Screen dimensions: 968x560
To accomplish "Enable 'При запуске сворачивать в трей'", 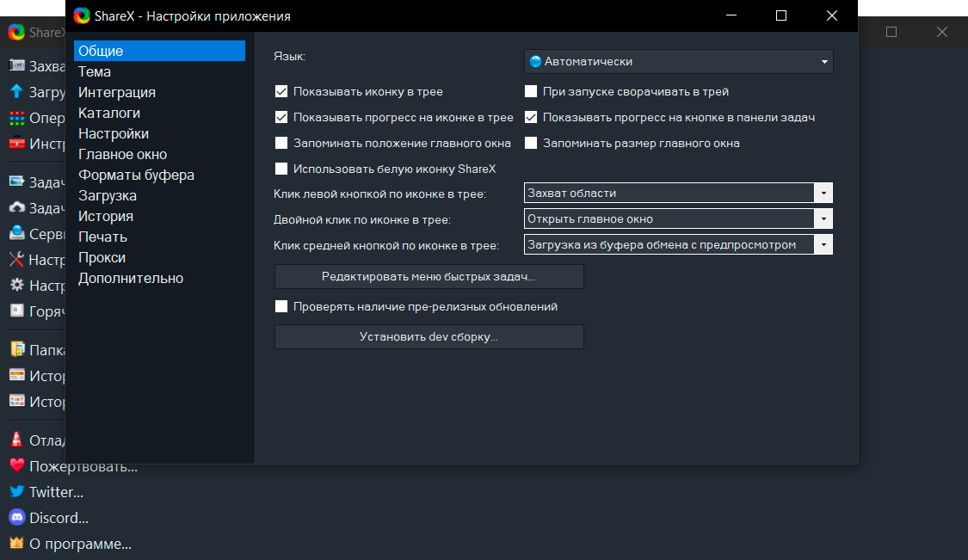I will (530, 91).
